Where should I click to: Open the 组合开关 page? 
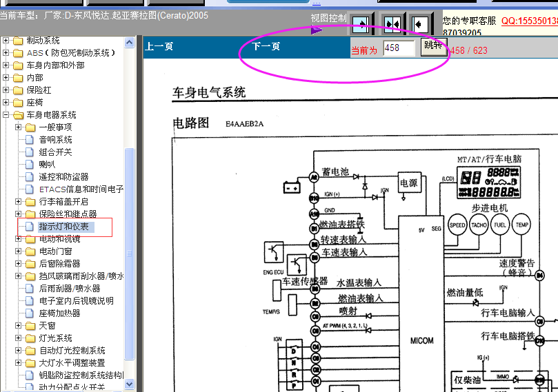[55, 152]
